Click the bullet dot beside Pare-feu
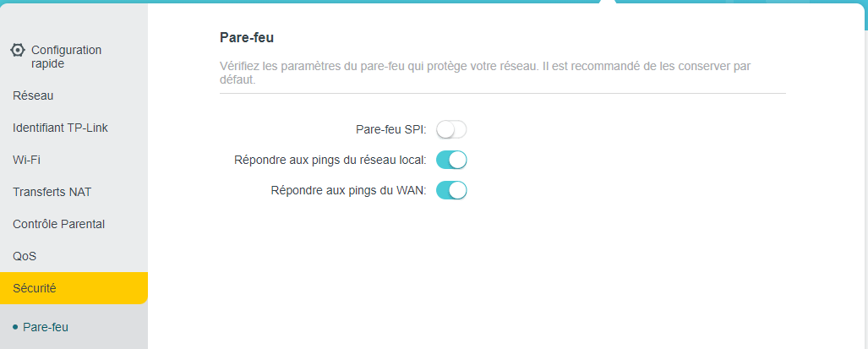The width and height of the screenshot is (868, 349). 15,327
